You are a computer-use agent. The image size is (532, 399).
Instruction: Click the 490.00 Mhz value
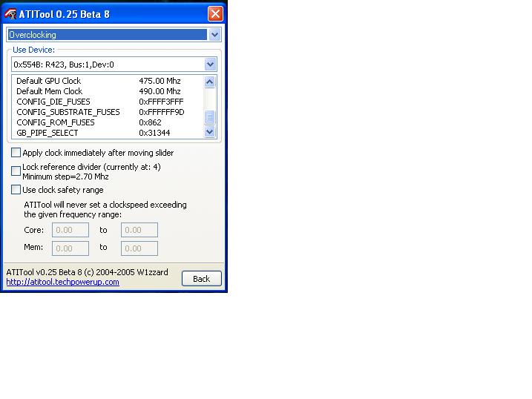(160, 91)
